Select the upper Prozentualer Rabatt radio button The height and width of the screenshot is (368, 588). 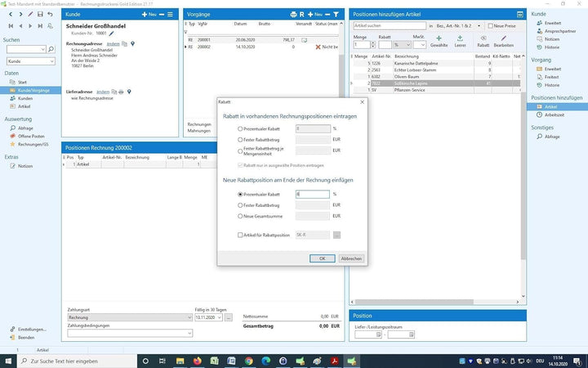point(239,128)
